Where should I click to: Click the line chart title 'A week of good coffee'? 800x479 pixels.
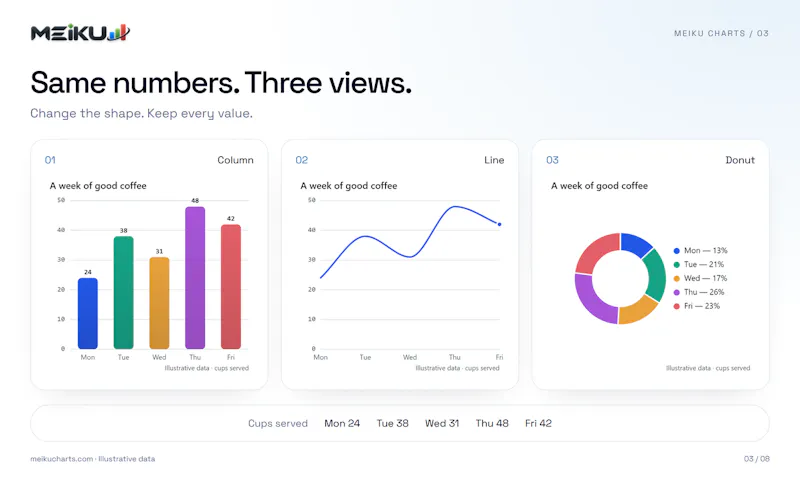point(348,186)
